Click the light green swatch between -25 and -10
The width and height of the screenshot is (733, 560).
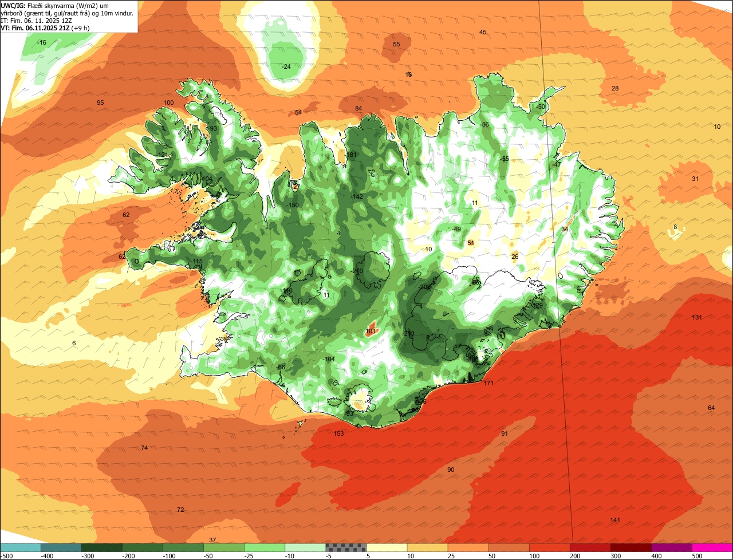click(265, 547)
